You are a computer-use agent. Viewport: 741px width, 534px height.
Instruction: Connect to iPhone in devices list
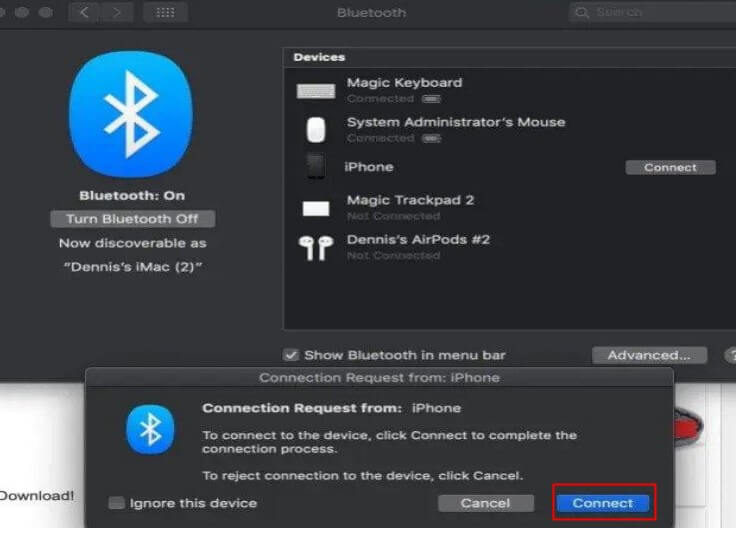point(670,167)
